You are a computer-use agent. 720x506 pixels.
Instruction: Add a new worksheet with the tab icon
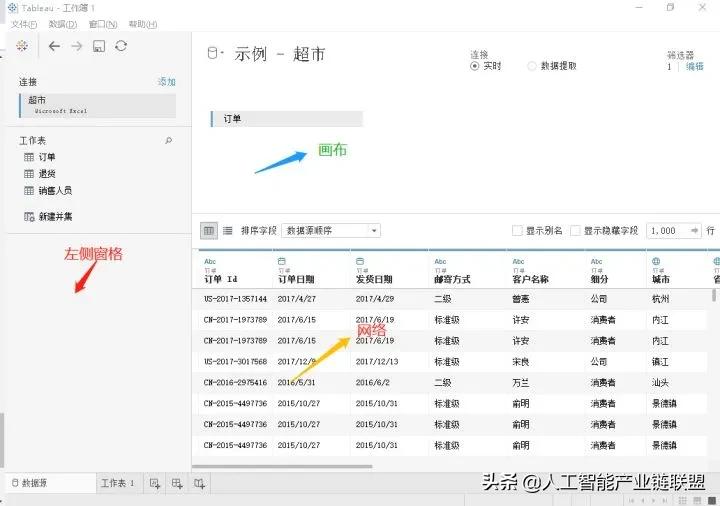click(x=155, y=483)
